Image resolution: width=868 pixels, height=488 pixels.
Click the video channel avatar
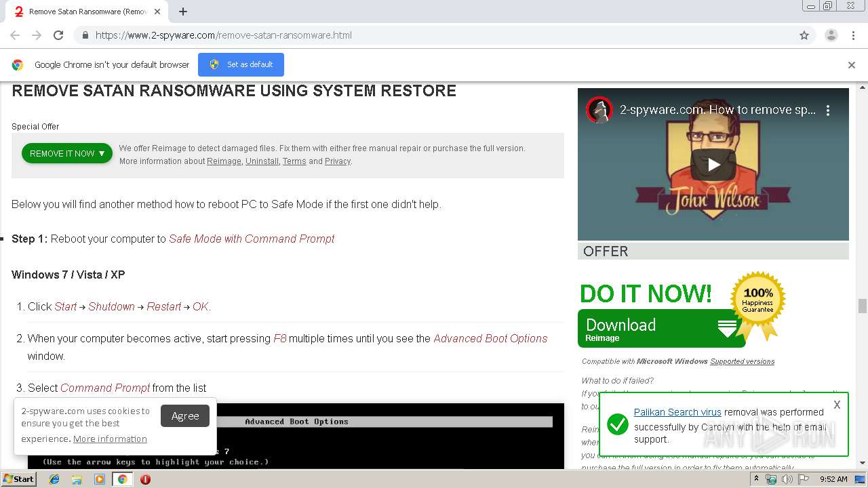pos(599,110)
